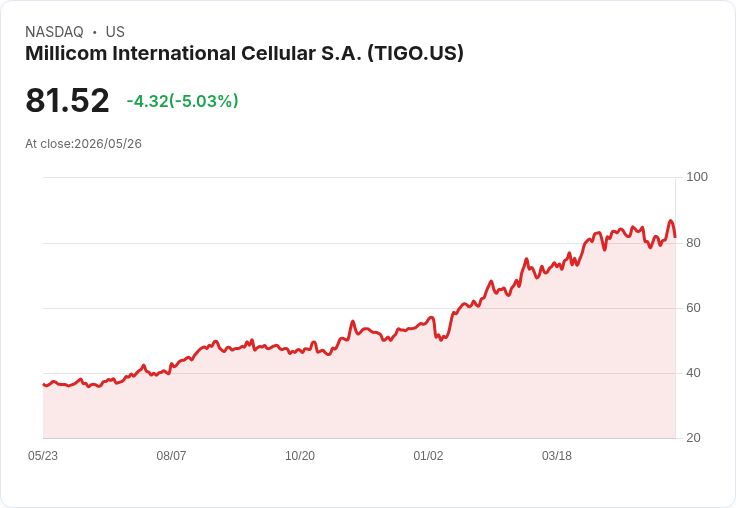Click the 60 price axis label
The width and height of the screenshot is (736, 508).
693,308
